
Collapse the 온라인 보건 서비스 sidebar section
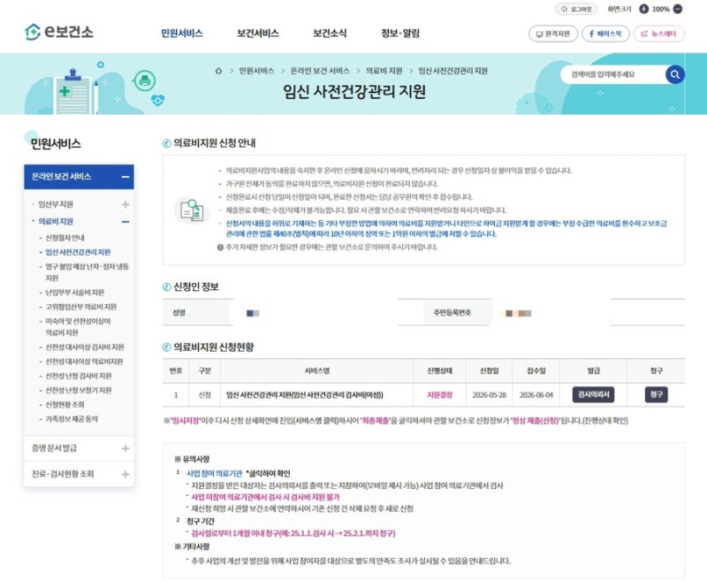pos(125,177)
